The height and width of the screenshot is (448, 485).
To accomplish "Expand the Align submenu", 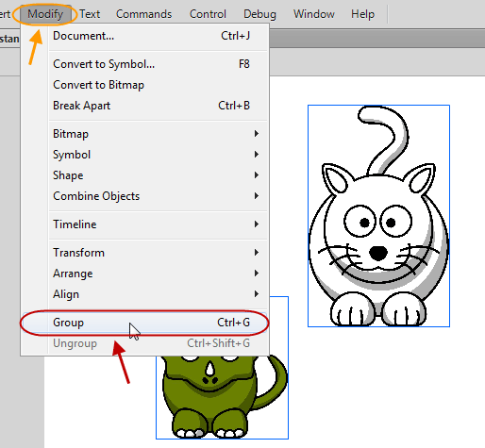I will [x=144, y=294].
